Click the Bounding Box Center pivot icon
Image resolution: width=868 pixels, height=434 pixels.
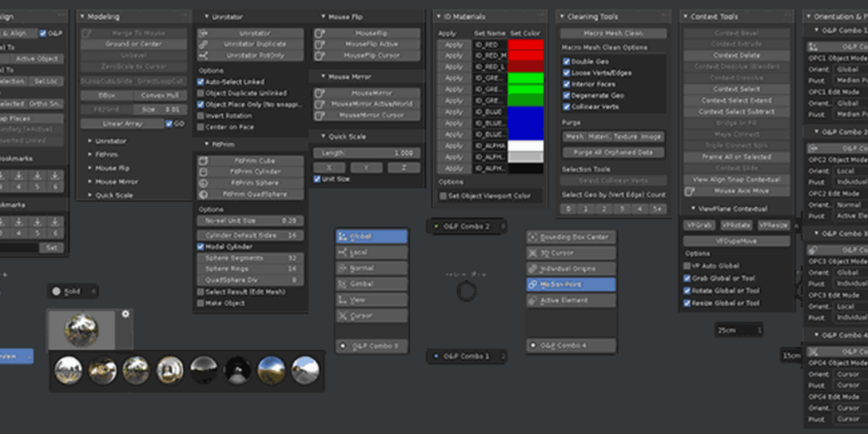[x=533, y=237]
